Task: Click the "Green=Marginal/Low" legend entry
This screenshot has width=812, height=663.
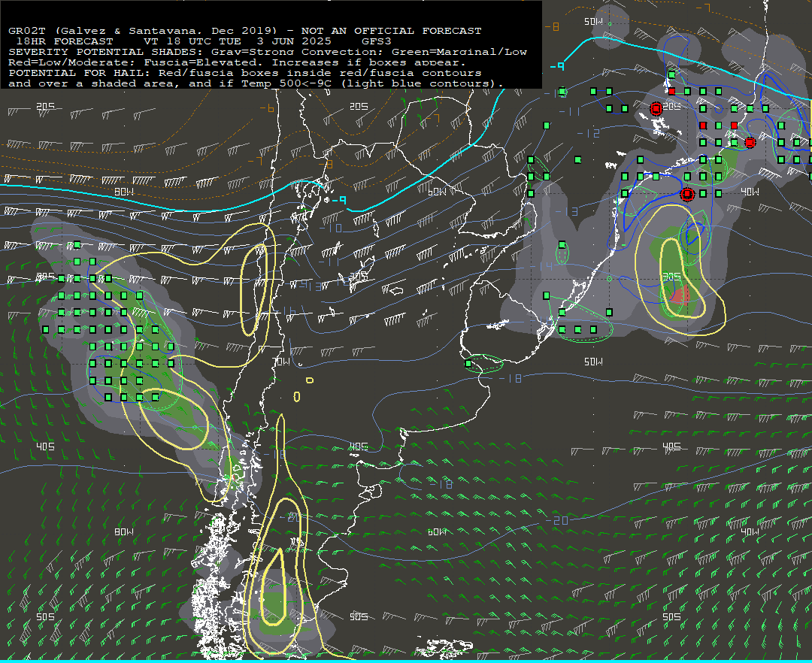Action: pyautogui.click(x=459, y=52)
